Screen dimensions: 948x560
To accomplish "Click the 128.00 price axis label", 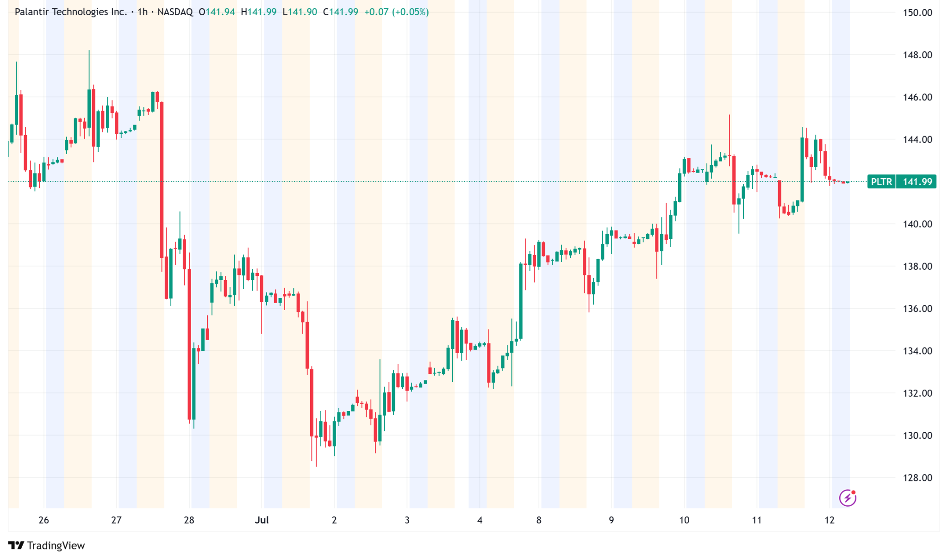I will click(917, 478).
